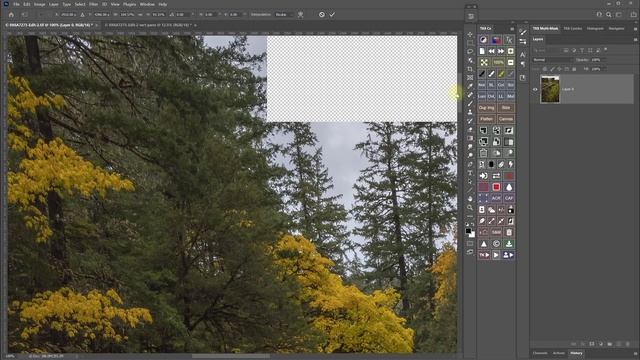The image size is (640, 360).
Task: Switch to the Histogram tab
Action: pos(595,29)
